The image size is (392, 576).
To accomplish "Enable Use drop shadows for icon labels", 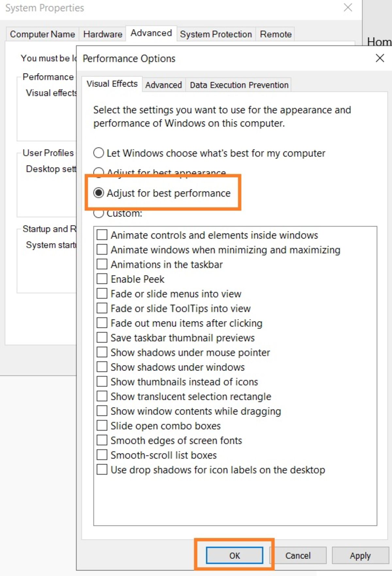I will (102, 469).
